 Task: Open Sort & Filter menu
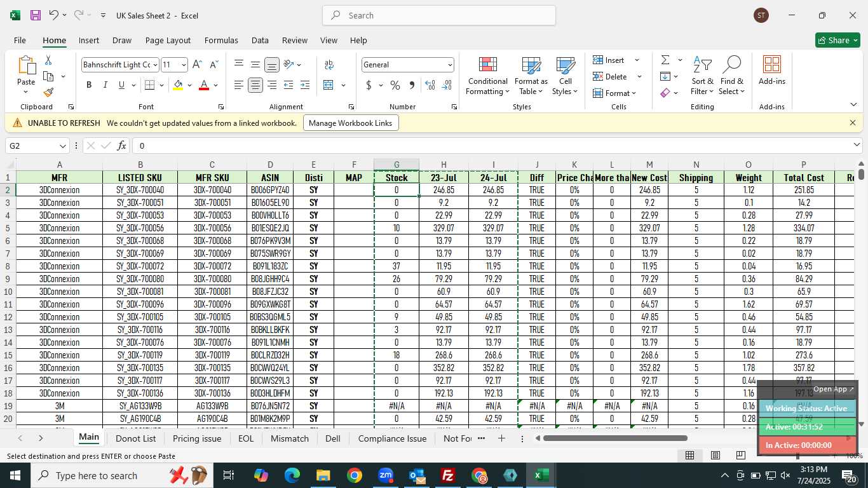[702, 76]
